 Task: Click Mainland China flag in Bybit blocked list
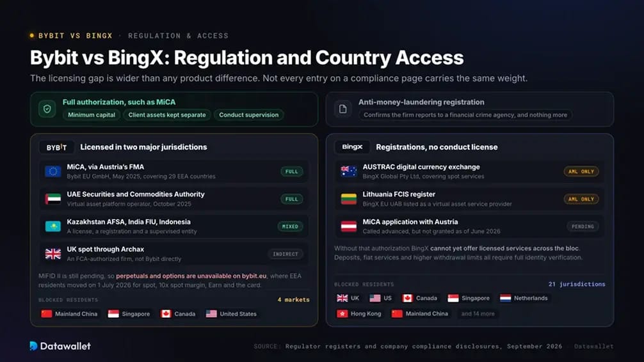pyautogui.click(x=46, y=314)
